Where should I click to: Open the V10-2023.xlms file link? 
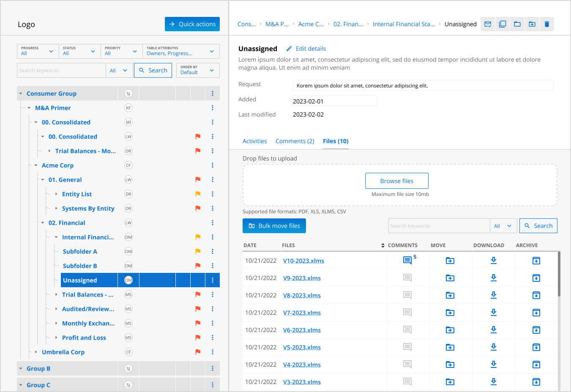(303, 261)
